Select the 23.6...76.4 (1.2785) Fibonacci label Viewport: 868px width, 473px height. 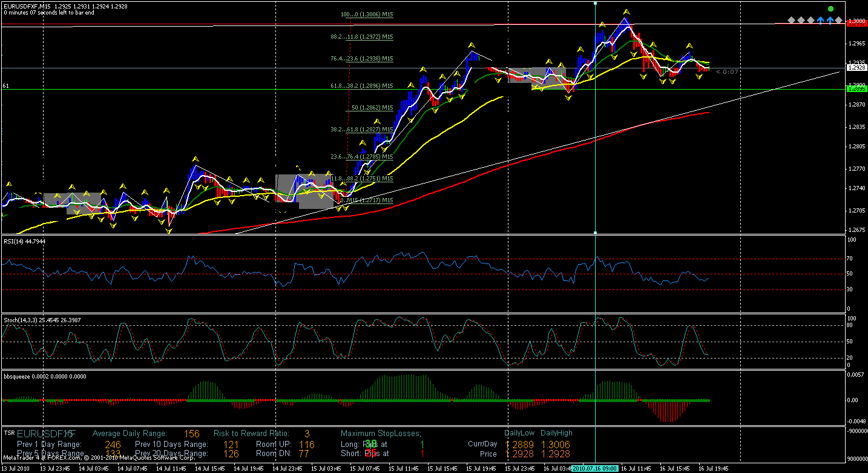362,157
